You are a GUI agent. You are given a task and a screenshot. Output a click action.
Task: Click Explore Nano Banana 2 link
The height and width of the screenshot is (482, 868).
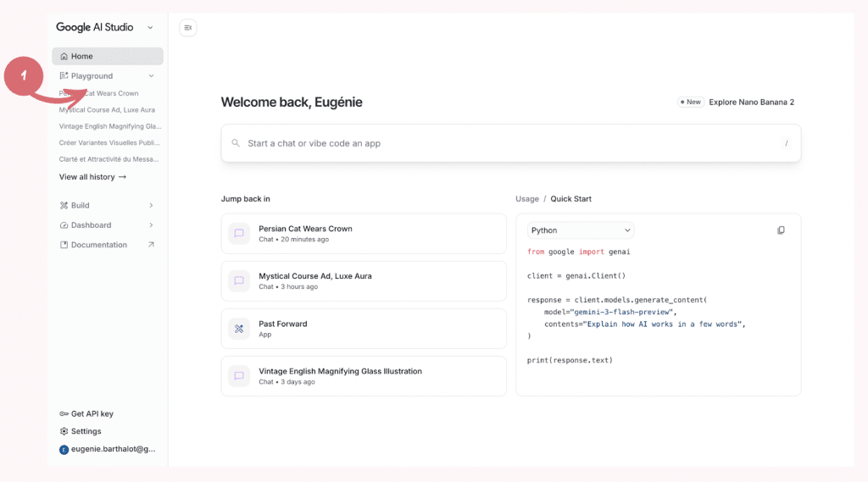tap(751, 102)
